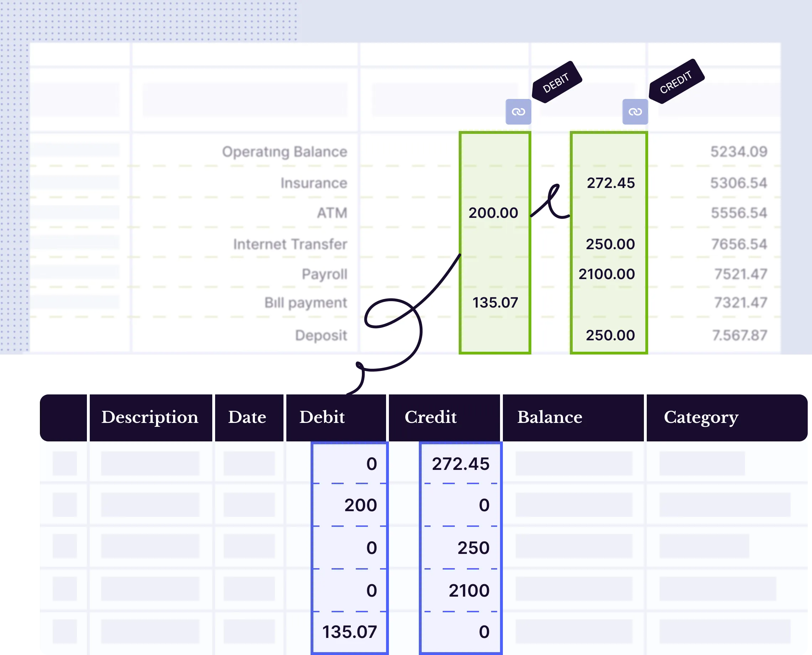Select the Insurance row label
This screenshot has width=812, height=655.
click(x=314, y=183)
